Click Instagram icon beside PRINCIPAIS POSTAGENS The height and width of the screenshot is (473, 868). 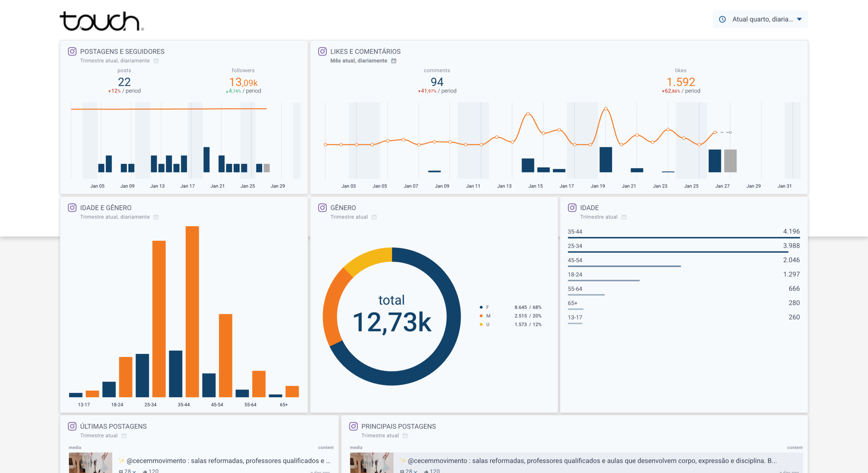click(x=354, y=426)
